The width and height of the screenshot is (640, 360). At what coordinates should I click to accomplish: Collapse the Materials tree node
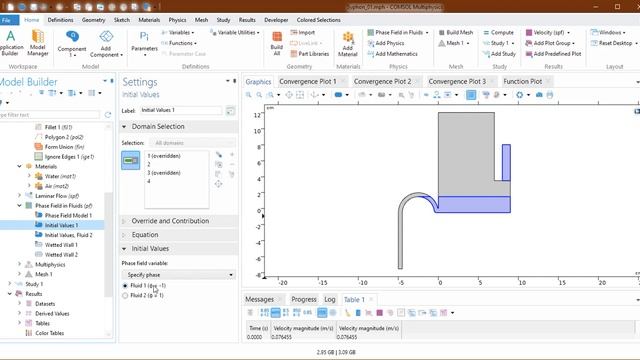click(19, 166)
